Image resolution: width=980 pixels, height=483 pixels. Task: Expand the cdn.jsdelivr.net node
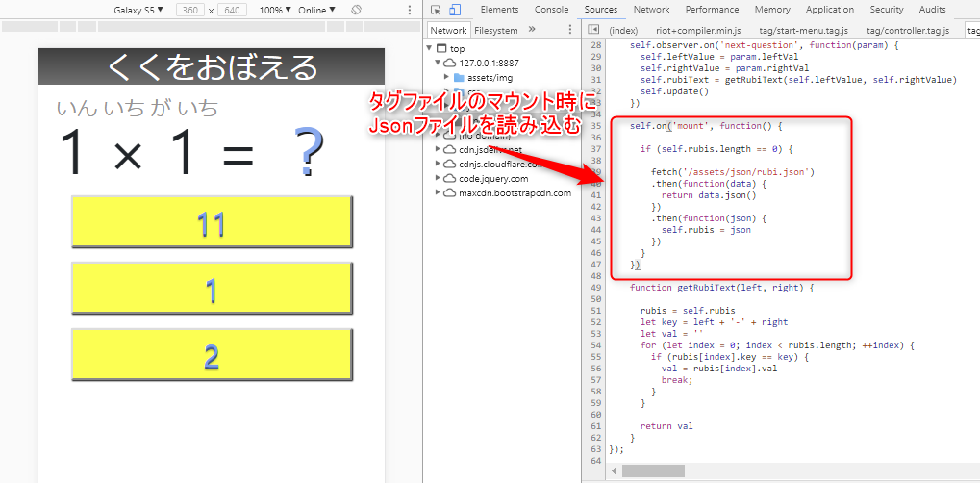439,149
